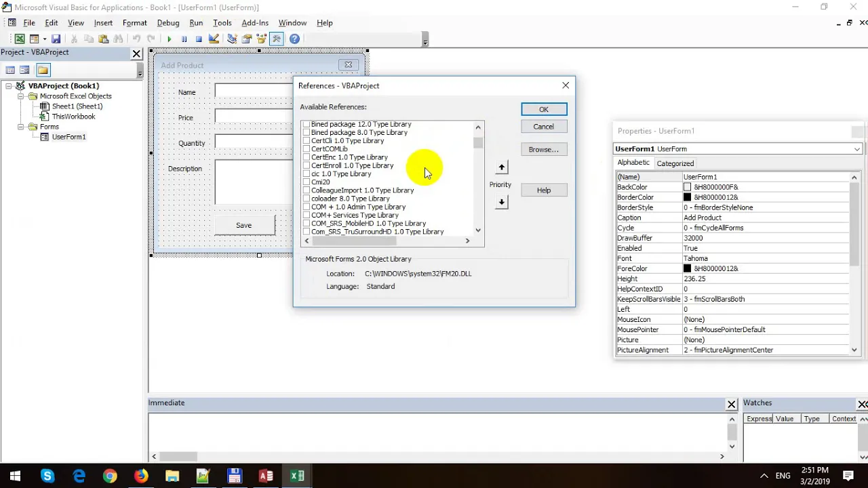Check CertCOMLib reference box
The height and width of the screenshot is (488, 868).
click(307, 148)
